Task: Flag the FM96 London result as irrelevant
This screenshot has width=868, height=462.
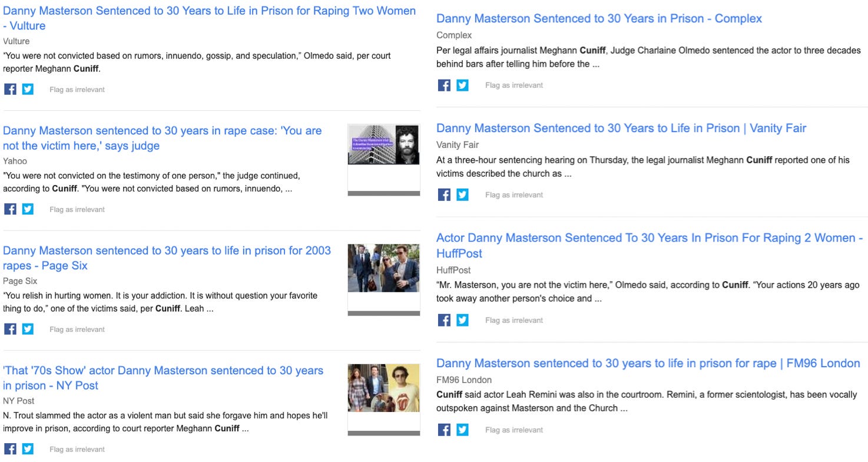Action: pos(514,430)
